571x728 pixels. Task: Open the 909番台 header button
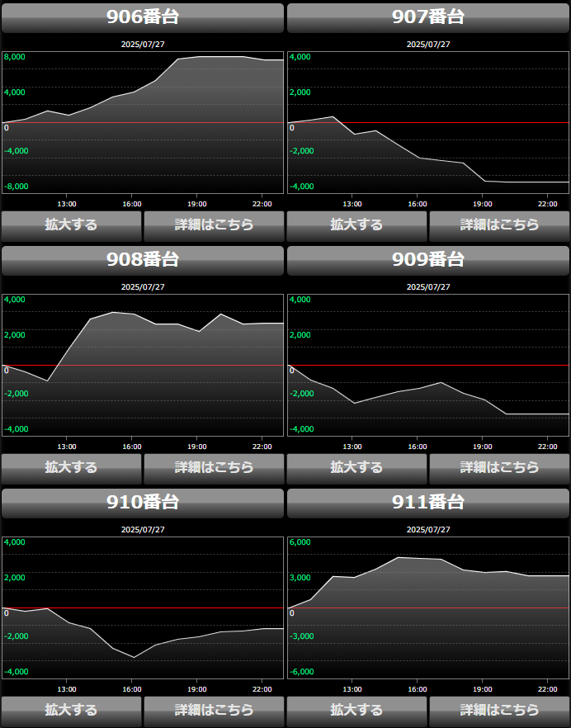(x=428, y=261)
